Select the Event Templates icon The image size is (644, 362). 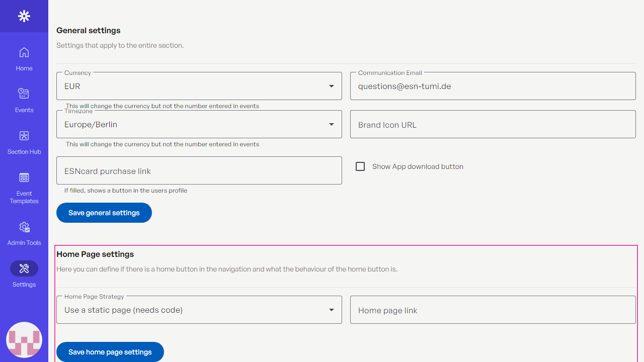pos(24,177)
